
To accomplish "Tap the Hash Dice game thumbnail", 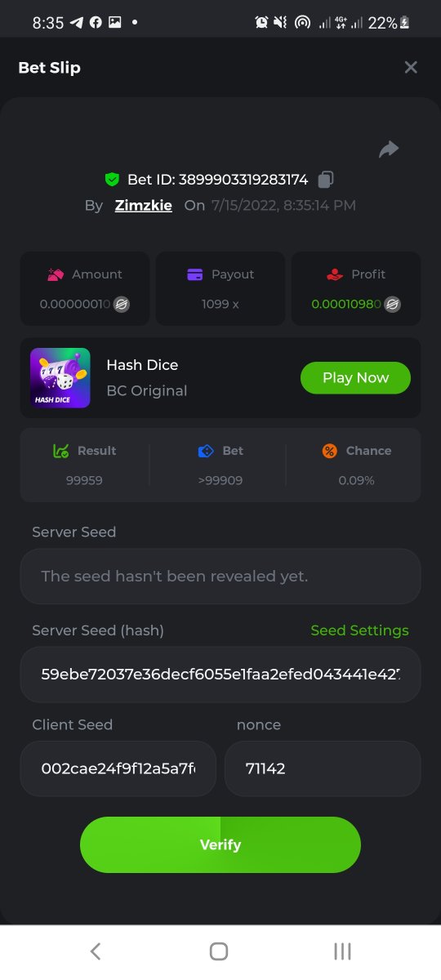I will pyautogui.click(x=60, y=377).
